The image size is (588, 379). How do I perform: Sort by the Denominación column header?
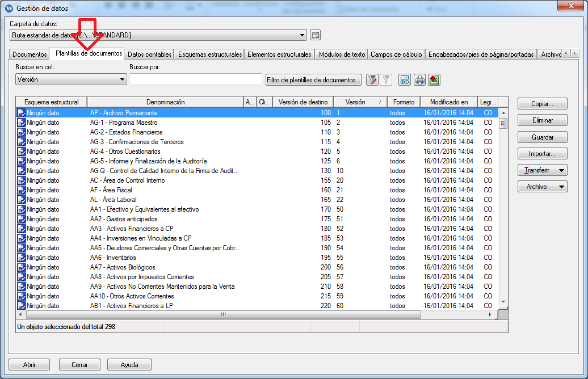point(165,102)
